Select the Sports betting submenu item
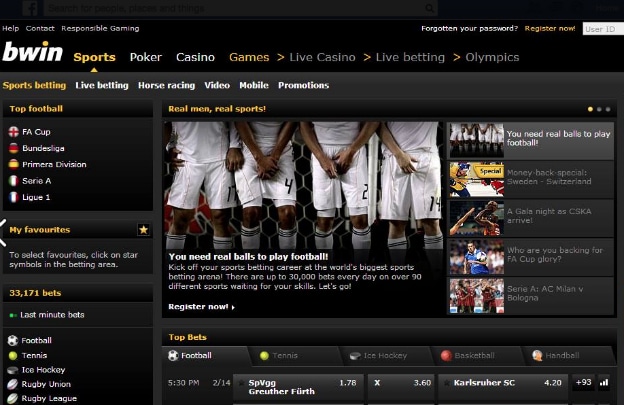This screenshot has width=624, height=405. point(34,85)
